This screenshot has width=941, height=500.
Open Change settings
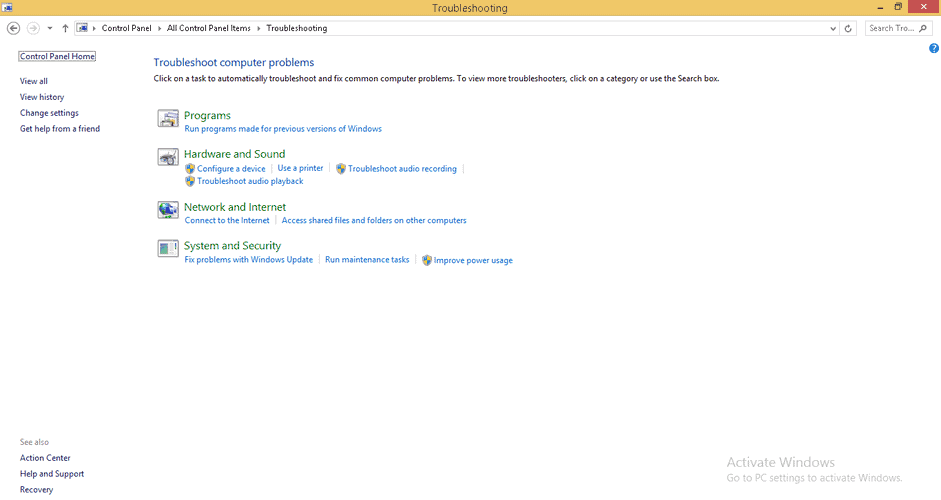[49, 113]
